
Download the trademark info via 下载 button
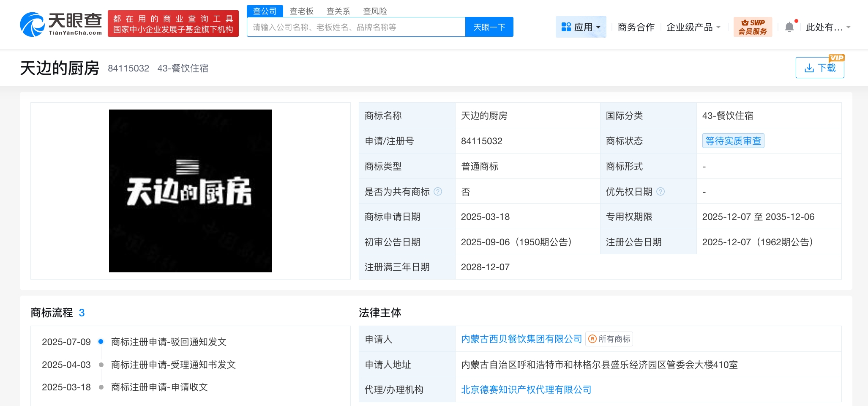pos(819,68)
